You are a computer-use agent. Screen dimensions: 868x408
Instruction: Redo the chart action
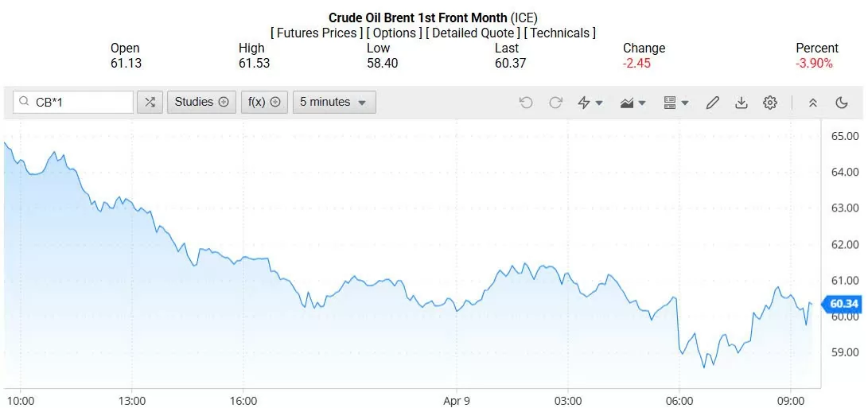tap(555, 103)
